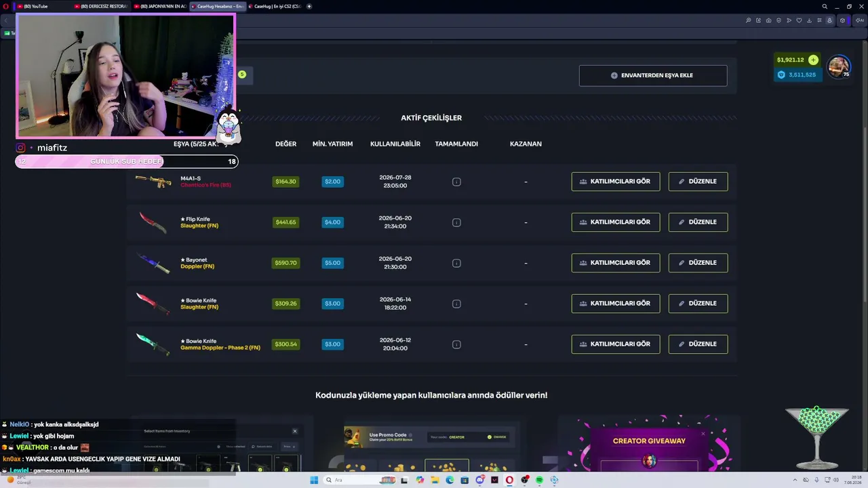Open a new browser tab
Screen dimensions: 868x488
click(x=309, y=6)
